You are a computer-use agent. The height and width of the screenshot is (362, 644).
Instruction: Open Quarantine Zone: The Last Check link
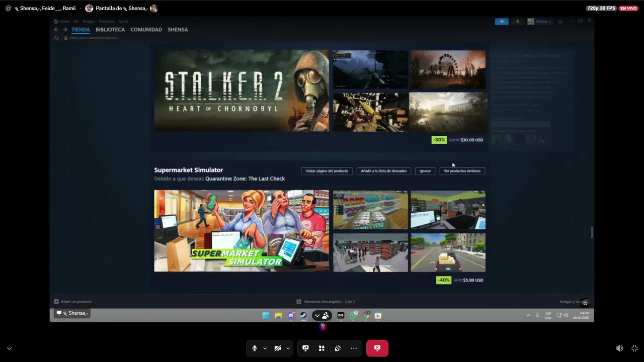tap(245, 178)
